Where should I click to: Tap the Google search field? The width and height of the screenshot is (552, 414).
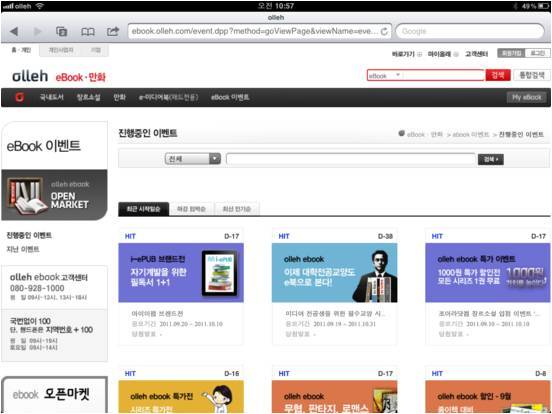(470, 31)
